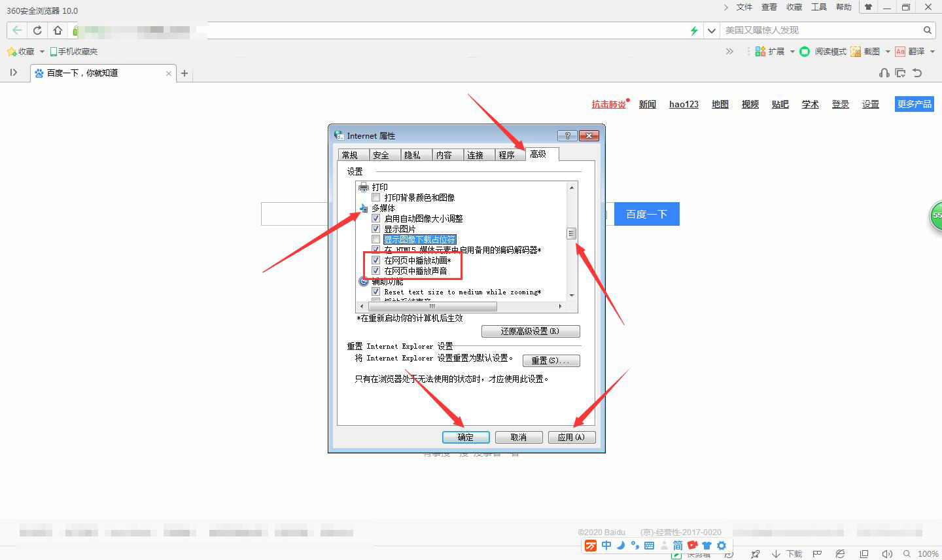Click the 重置(S)... button
This screenshot has height=560, width=942.
[551, 360]
